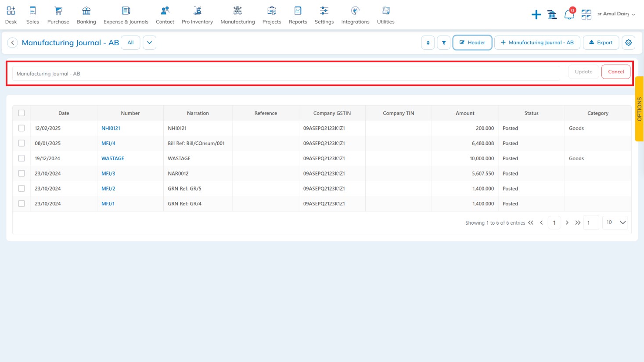Click the Category column header
The image size is (644, 362).
pyautogui.click(x=598, y=113)
